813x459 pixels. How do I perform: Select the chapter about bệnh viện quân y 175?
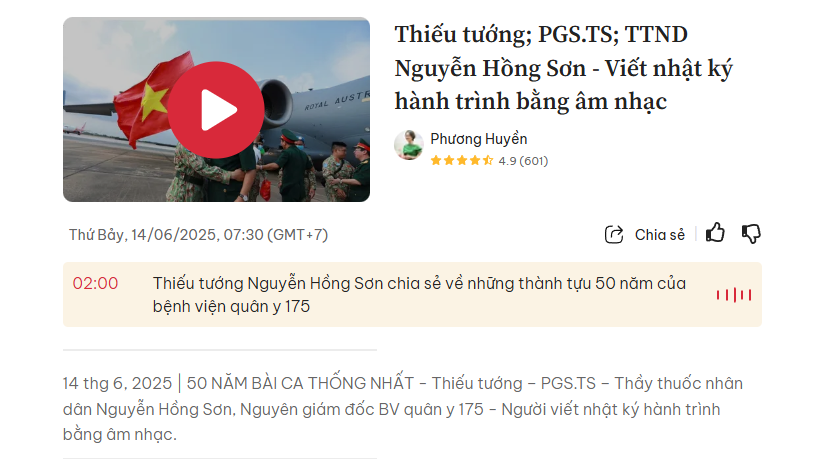(419, 295)
